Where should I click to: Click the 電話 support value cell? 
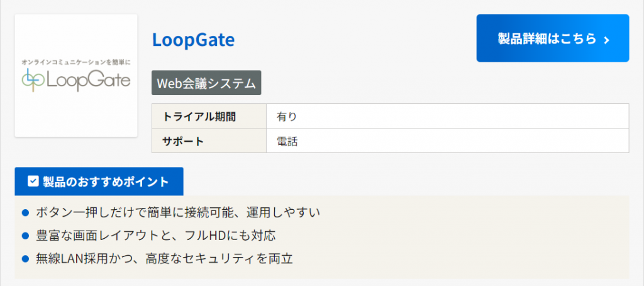click(x=447, y=141)
